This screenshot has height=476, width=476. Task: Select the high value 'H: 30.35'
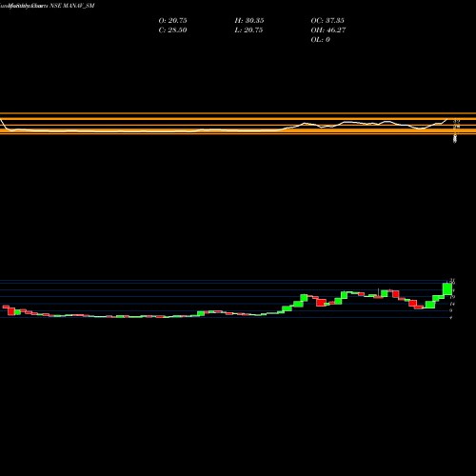tap(249, 21)
